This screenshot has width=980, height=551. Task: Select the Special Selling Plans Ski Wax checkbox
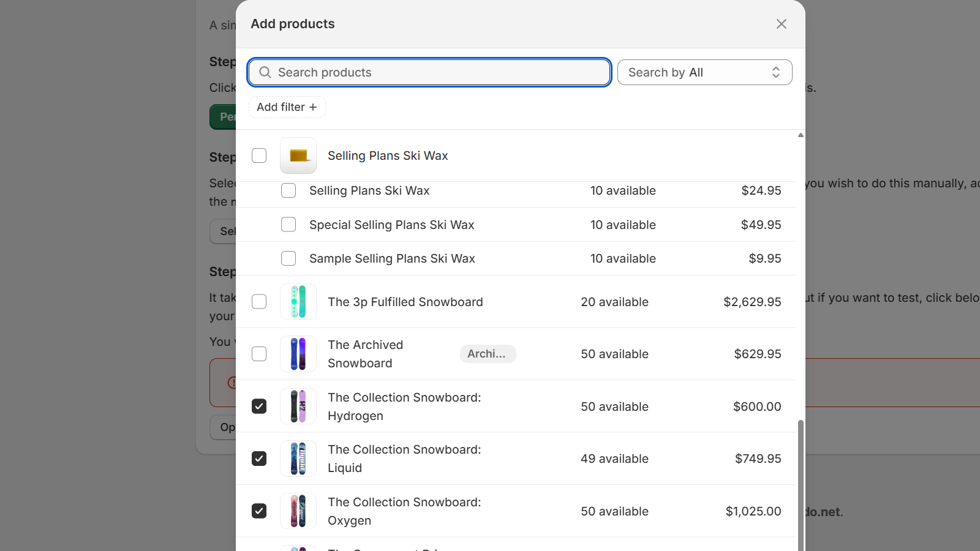(x=288, y=224)
